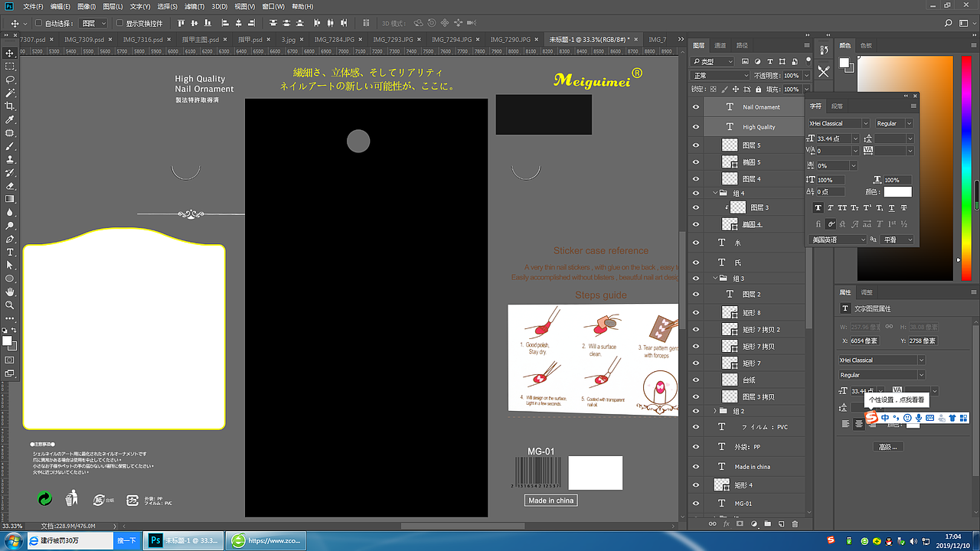Screen dimensions: 980x551
Task: Click the center text alignment icon in Properties
Action: (x=859, y=424)
